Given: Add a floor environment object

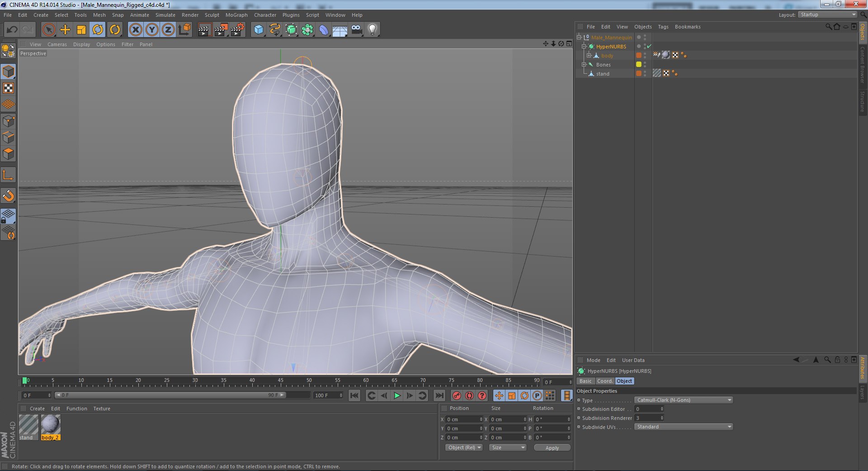Looking at the screenshot, I should pos(340,30).
